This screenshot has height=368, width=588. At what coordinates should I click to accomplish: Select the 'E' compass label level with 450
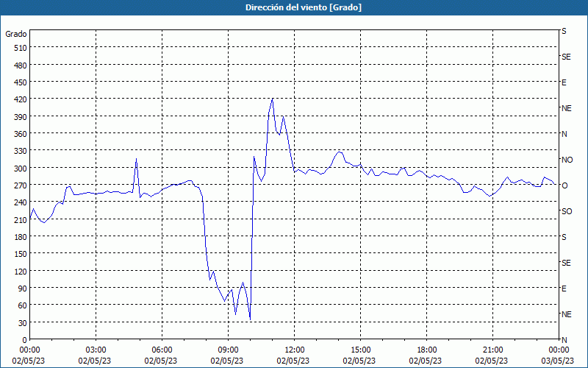click(x=564, y=82)
